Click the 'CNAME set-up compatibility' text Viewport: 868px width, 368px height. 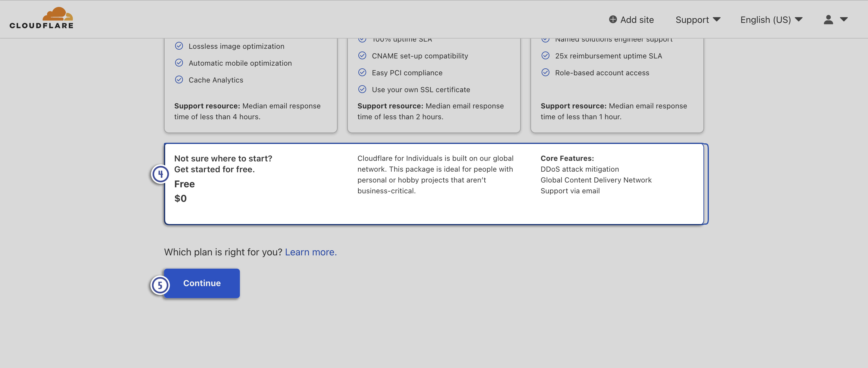420,56
